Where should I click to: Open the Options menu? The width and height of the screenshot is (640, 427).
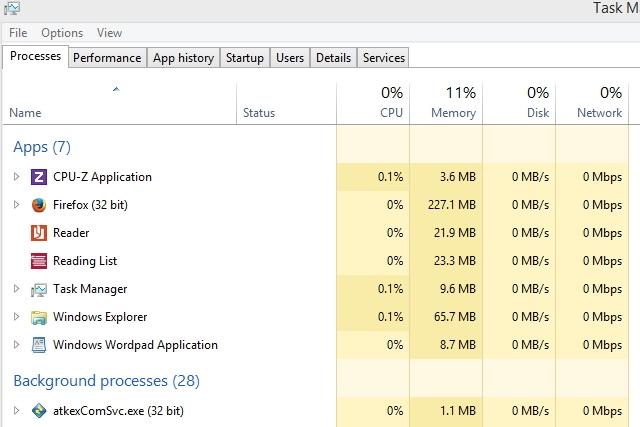62,33
